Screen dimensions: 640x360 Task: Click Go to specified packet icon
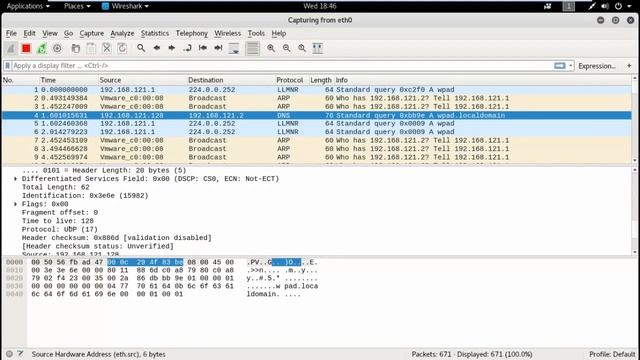tap(187, 48)
